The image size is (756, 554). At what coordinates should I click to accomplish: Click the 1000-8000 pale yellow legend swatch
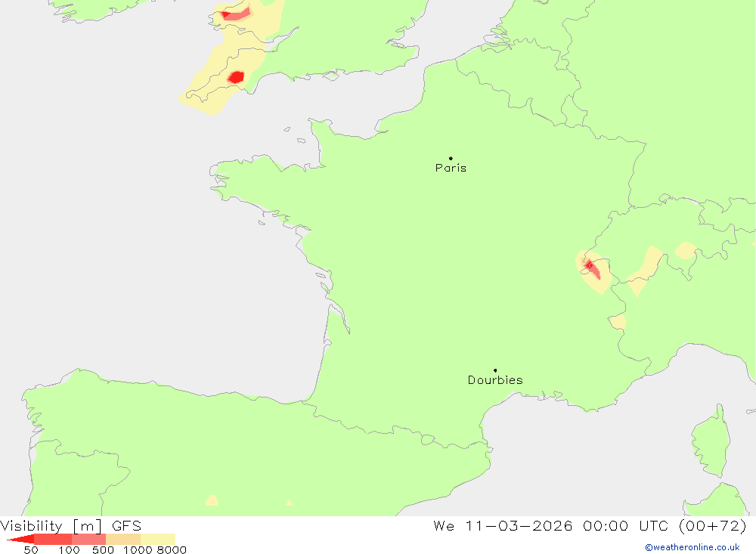coord(158,539)
